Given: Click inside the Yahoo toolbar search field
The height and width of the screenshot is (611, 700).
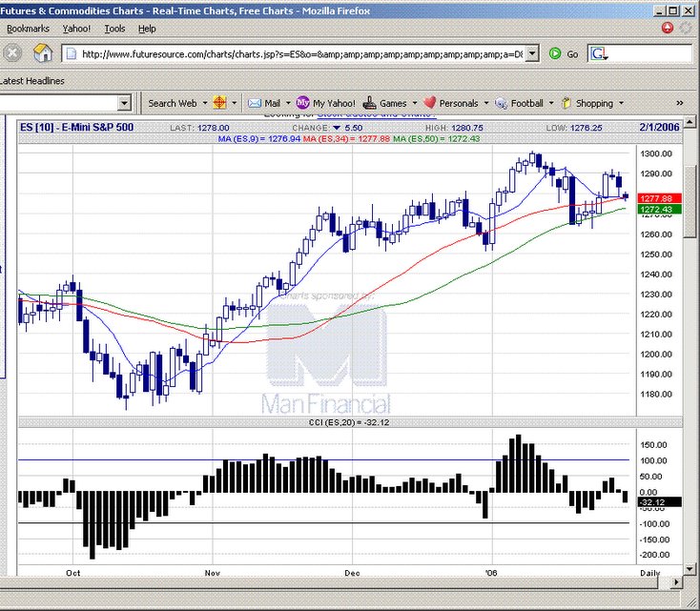Looking at the screenshot, I should [x=58, y=104].
